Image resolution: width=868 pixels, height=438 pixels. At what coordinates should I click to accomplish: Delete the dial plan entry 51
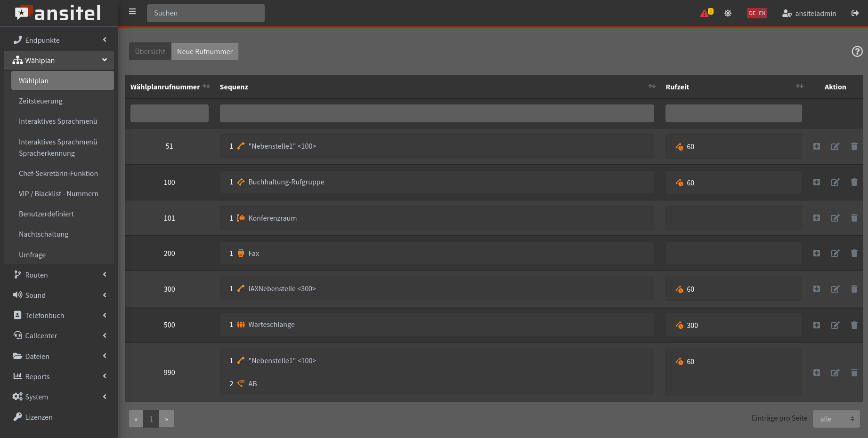854,147
